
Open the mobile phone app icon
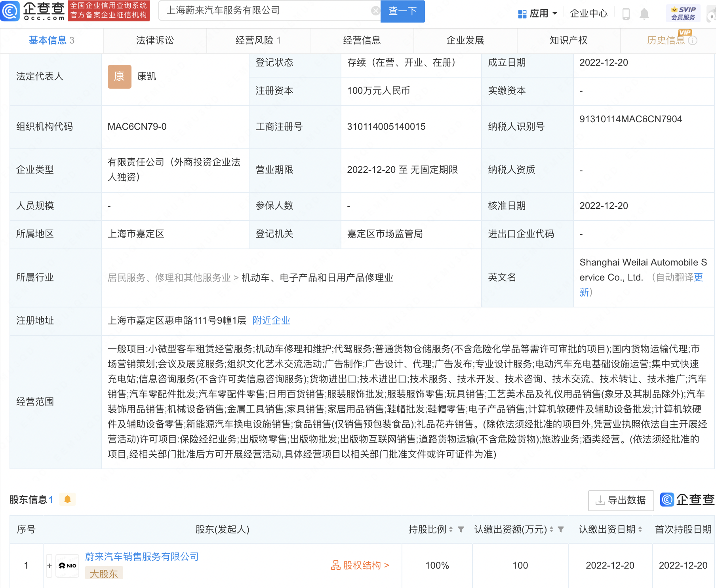626,14
